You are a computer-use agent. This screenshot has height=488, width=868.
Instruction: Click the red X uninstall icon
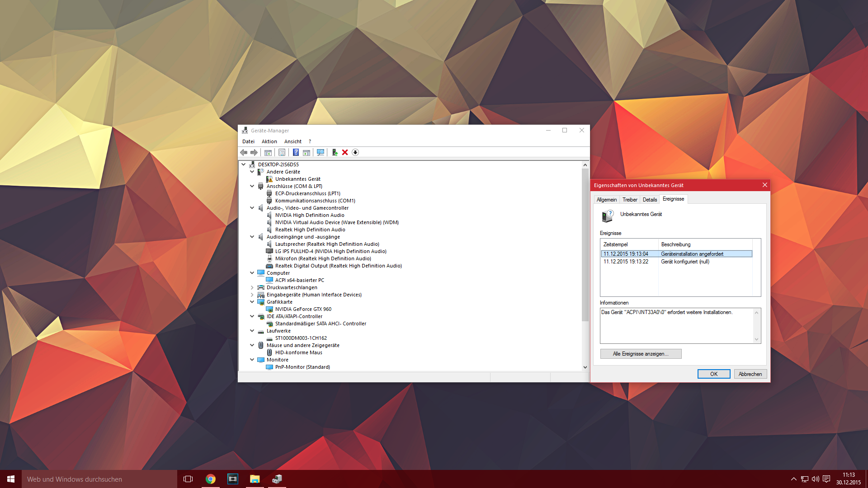345,152
